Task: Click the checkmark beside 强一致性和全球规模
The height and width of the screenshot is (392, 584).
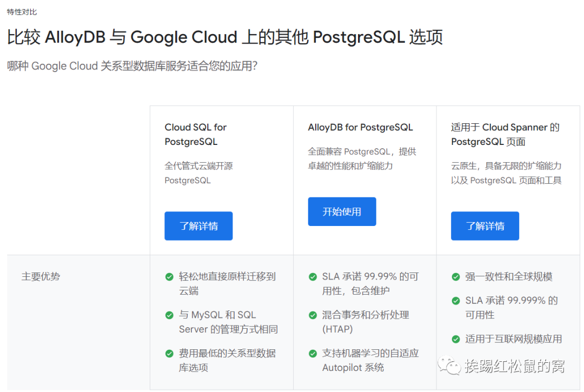Action: click(x=456, y=277)
